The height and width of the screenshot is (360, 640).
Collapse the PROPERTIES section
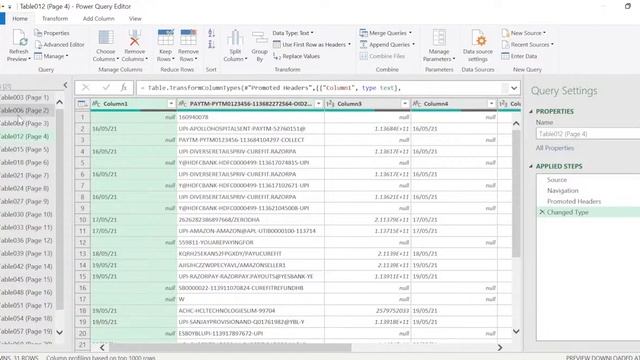[531, 111]
